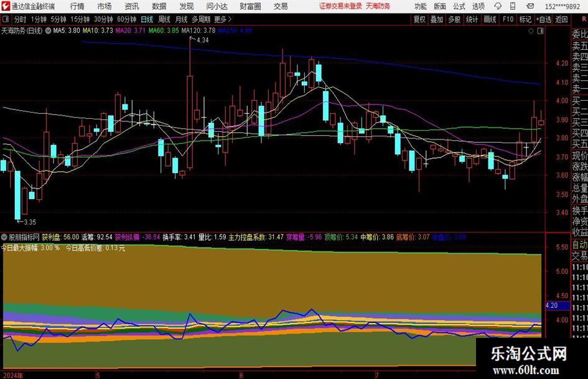This screenshot has height=379, width=588.
Task: Switch to the 15分钟 period tab
Action: 80,19
